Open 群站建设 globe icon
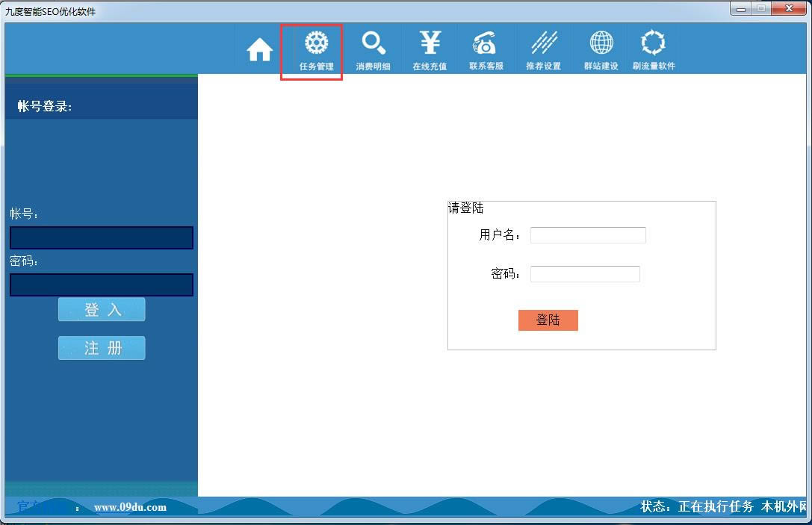 tap(601, 51)
